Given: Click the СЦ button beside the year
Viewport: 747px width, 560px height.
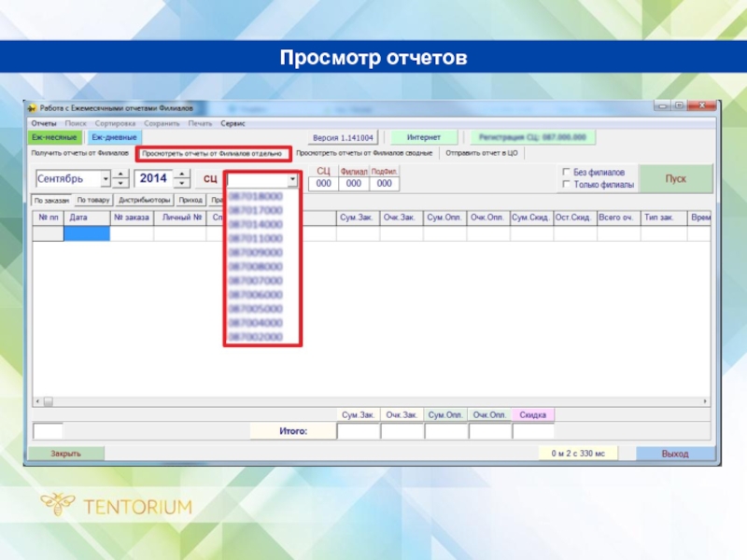Looking at the screenshot, I should point(210,179).
